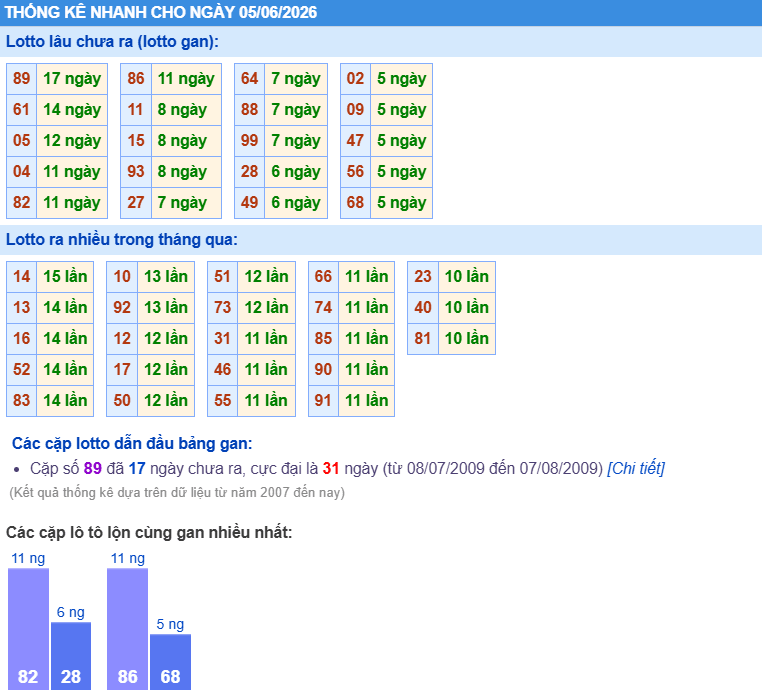Click the '14 ngày' cell
This screenshot has width=762, height=697.
point(72,109)
